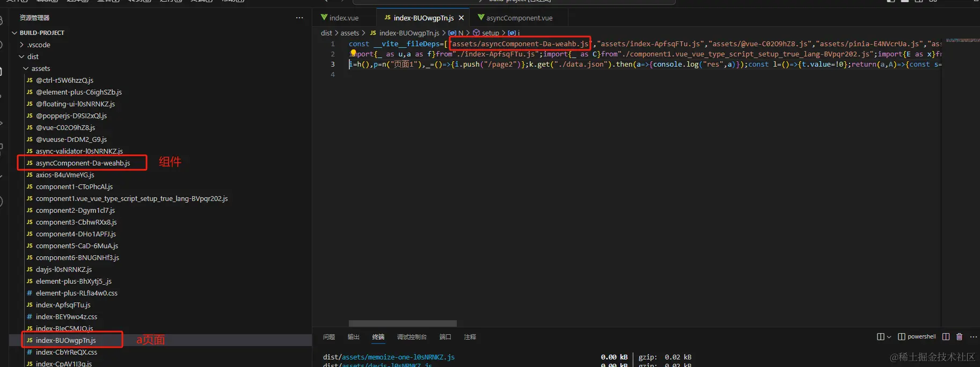This screenshot has width=980, height=367.
Task: Split the terminal with the split icon
Action: point(946,337)
